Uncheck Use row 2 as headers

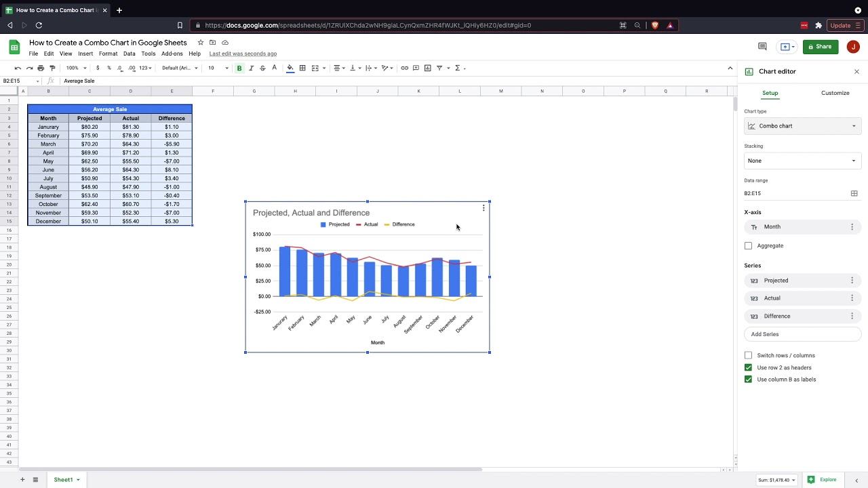tap(749, 367)
